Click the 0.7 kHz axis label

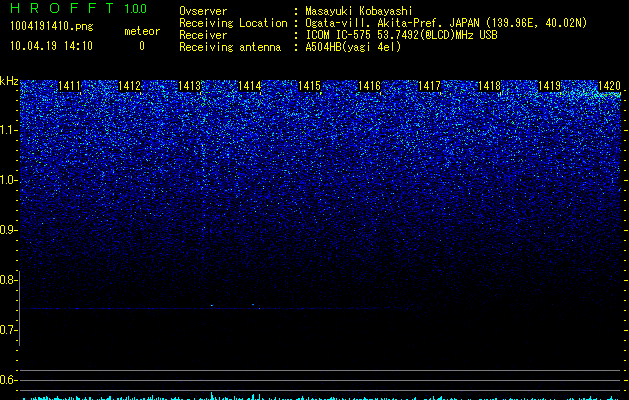(x=7, y=330)
